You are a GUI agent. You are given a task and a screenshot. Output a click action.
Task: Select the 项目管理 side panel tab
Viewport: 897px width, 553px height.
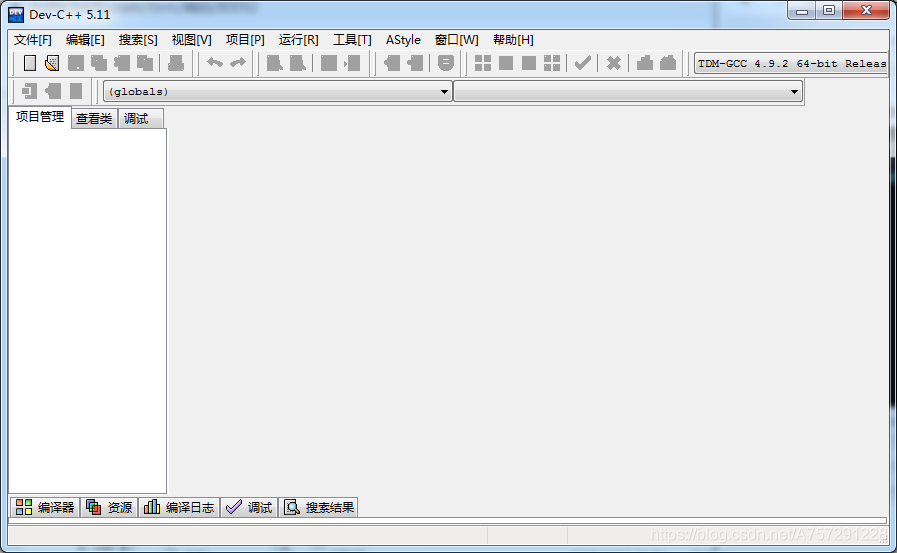click(x=40, y=117)
